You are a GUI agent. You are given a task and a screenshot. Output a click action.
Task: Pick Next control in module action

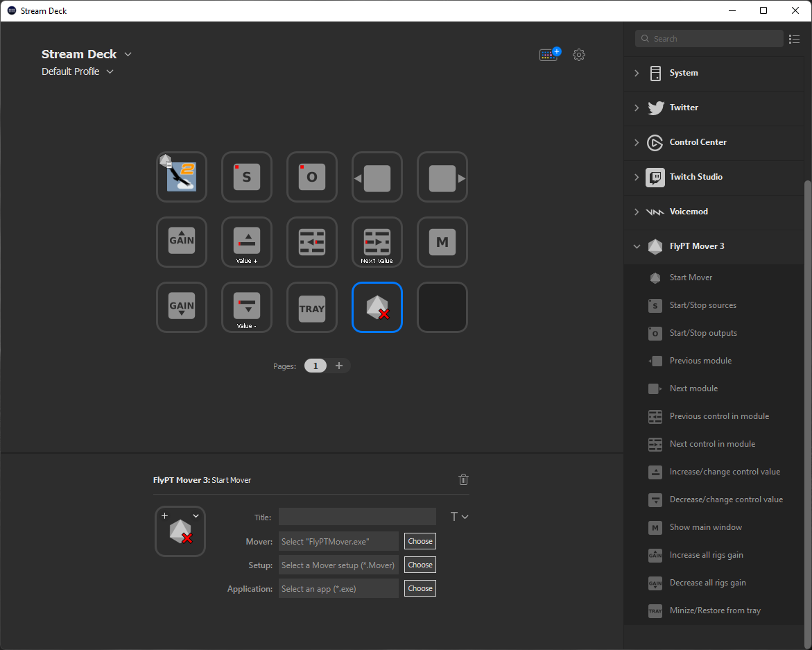(714, 444)
